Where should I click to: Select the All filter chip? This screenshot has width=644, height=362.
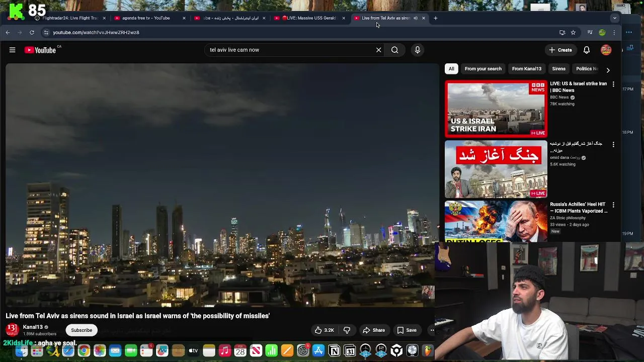tap(451, 69)
